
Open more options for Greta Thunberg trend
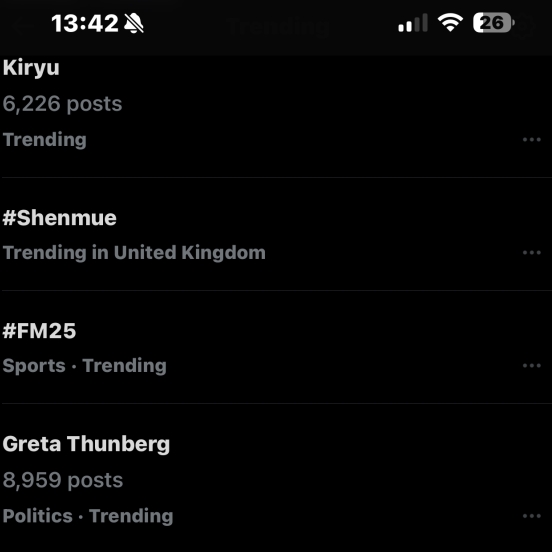click(x=532, y=516)
